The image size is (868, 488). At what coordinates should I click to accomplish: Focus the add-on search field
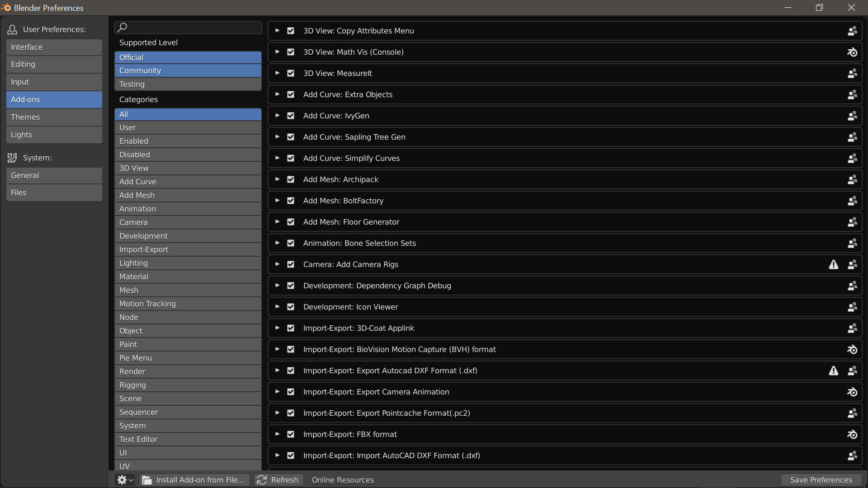coord(188,27)
